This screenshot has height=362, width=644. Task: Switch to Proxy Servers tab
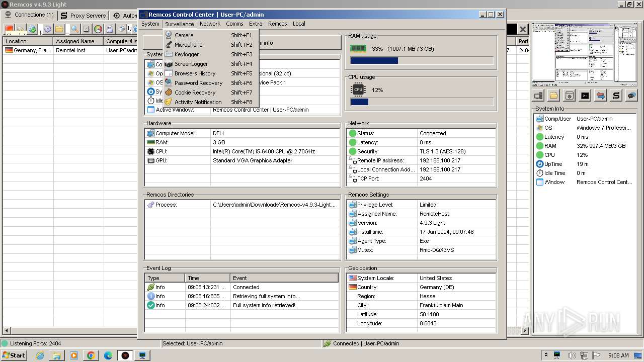83,16
